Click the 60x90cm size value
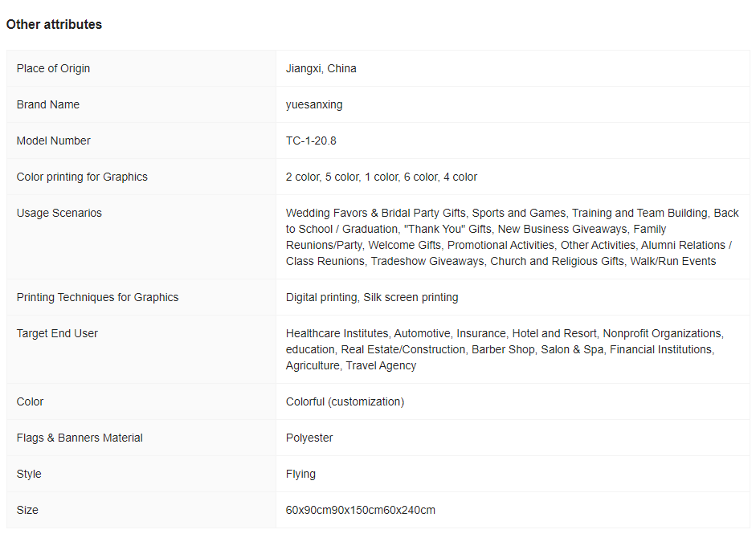The width and height of the screenshot is (756, 546). 361,510
